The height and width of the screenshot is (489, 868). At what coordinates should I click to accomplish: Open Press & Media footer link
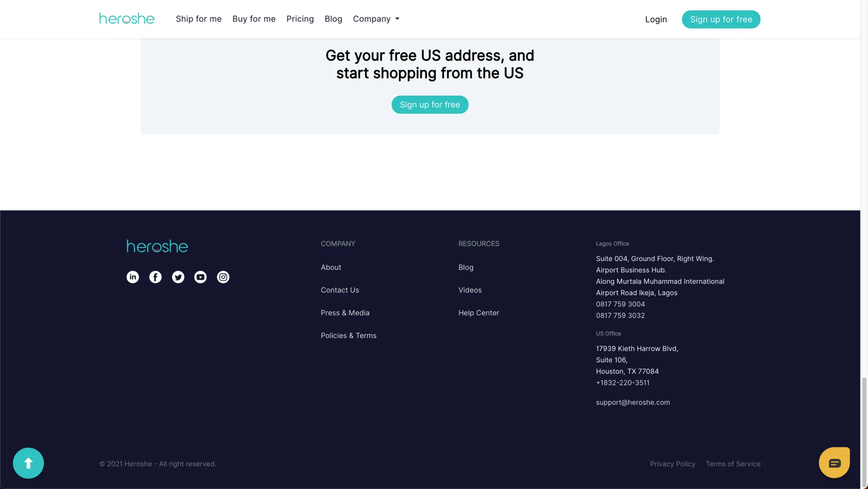tap(345, 313)
